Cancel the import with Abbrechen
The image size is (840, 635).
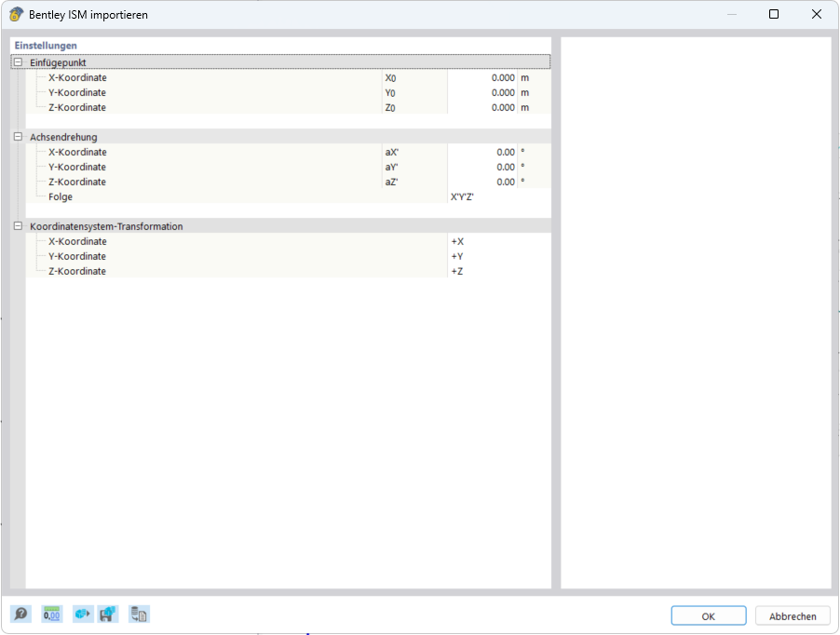[793, 616]
